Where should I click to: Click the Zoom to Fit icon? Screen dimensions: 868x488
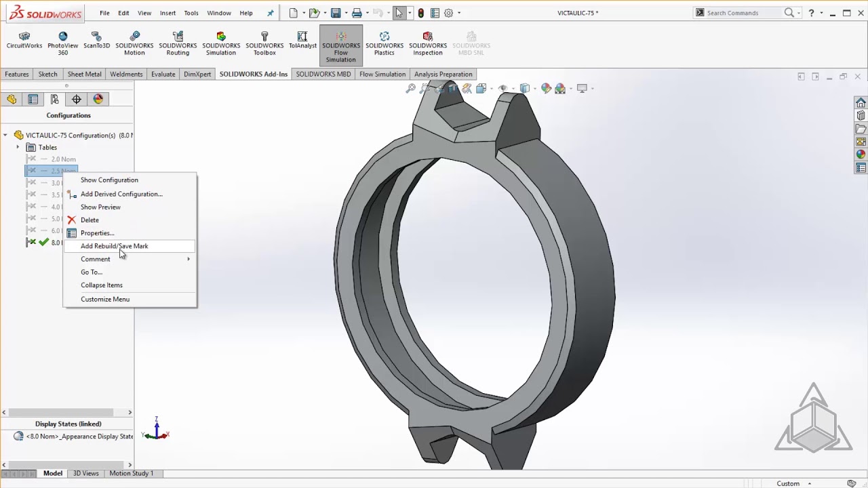(411, 88)
